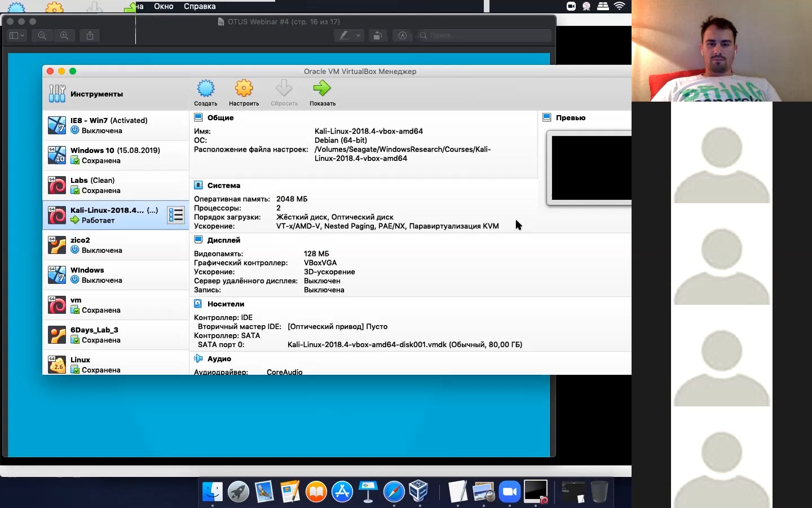Viewport: 812px width, 508px height.
Task: Click the Дисплей section header
Action: (223, 240)
